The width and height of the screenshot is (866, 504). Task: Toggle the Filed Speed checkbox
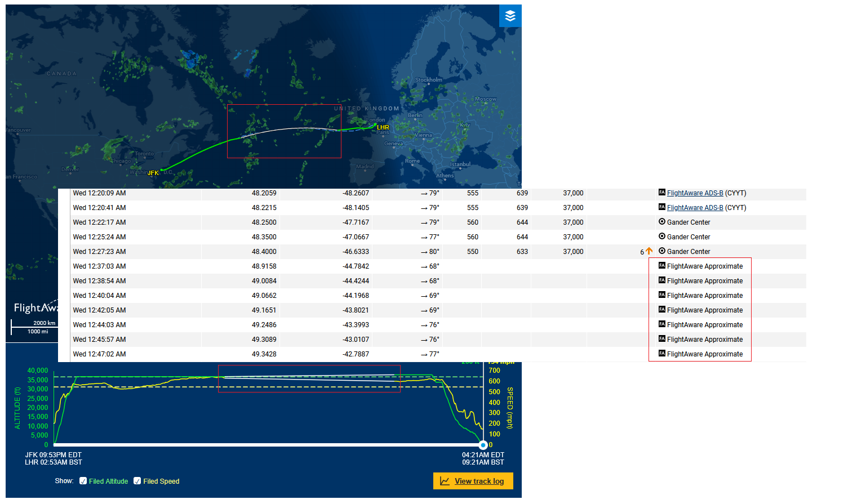(137, 481)
